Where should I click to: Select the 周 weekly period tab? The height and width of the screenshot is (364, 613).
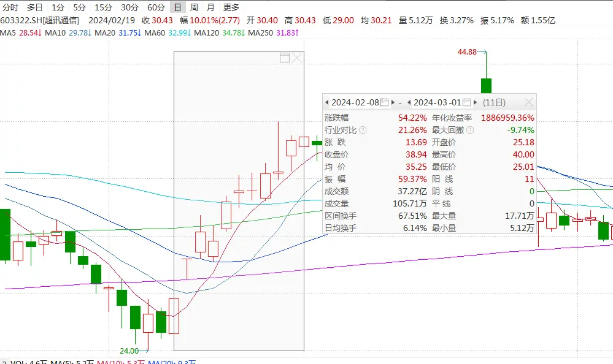[194, 7]
